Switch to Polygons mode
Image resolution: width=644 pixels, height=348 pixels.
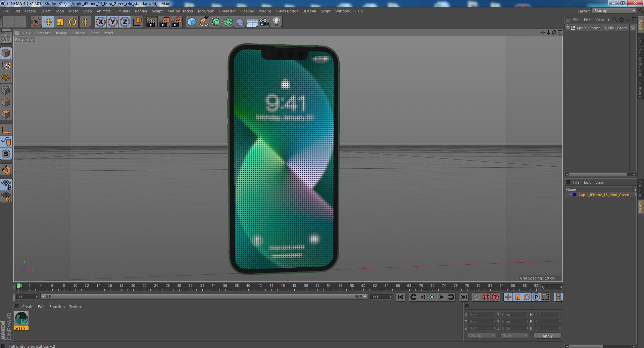point(6,114)
